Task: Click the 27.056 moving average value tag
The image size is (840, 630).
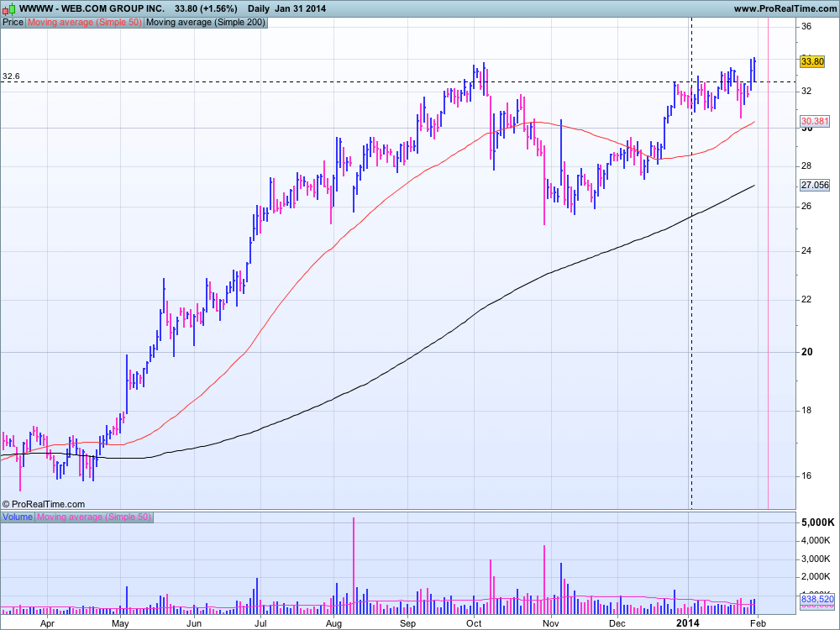Action: pyautogui.click(x=815, y=186)
